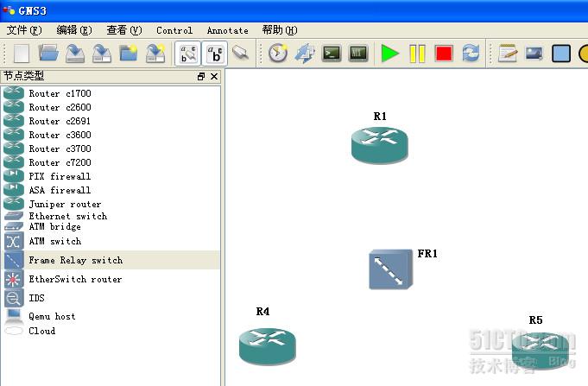Open the Annotate menu
The image size is (588, 386).
(228, 30)
